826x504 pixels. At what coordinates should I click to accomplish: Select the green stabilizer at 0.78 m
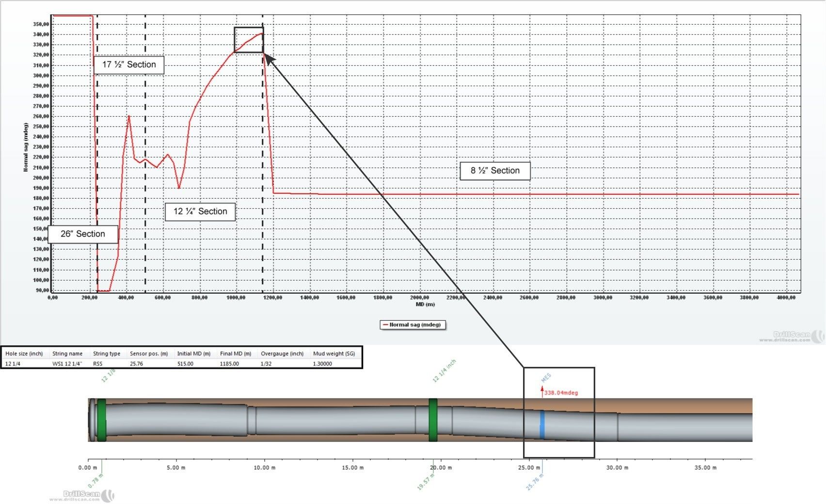tap(101, 420)
